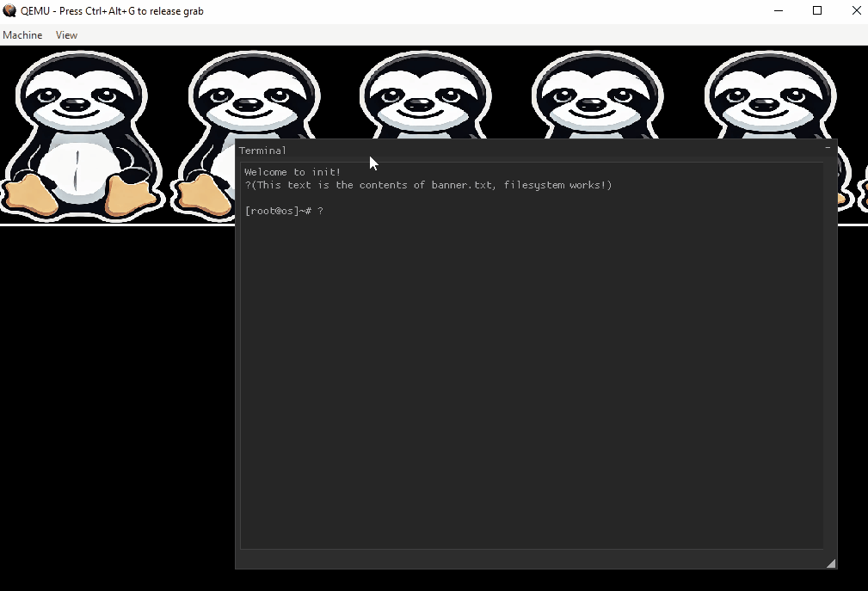Open the View menu

coord(66,35)
